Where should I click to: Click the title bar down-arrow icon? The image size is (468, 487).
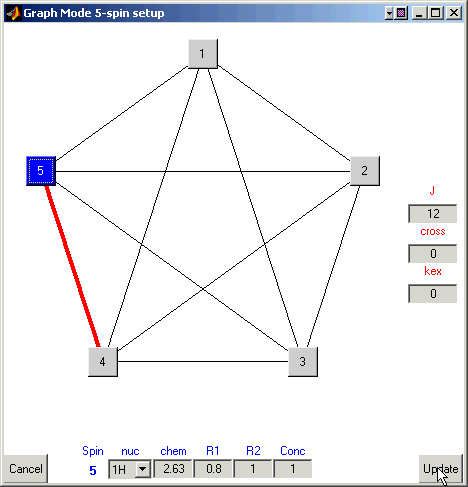click(x=389, y=13)
